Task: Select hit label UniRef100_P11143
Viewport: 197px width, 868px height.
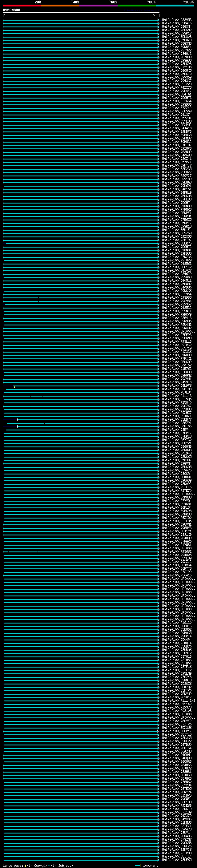Action: click(x=176, y=396)
